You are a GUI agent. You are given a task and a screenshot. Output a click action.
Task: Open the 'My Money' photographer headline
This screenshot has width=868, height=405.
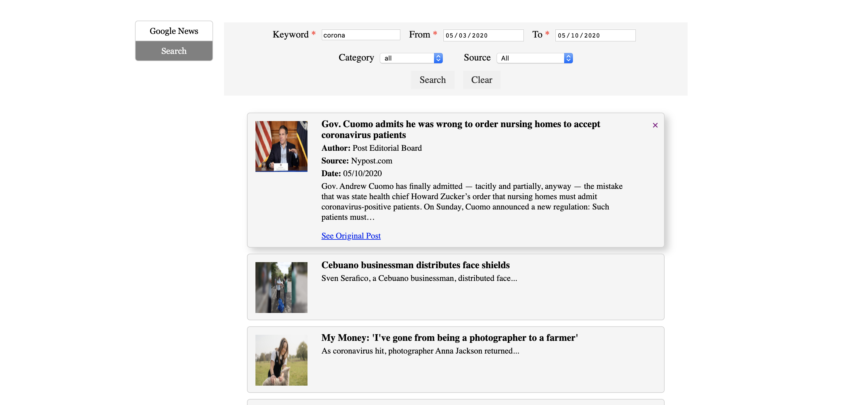(449, 337)
